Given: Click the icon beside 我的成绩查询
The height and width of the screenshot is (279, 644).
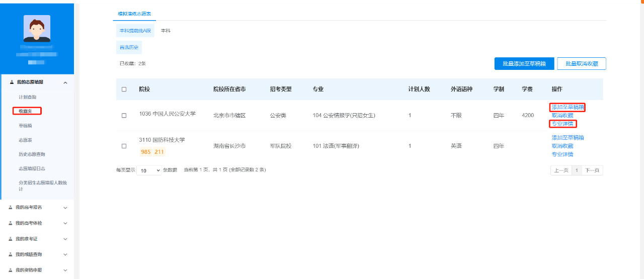Looking at the screenshot, I should 11,254.
